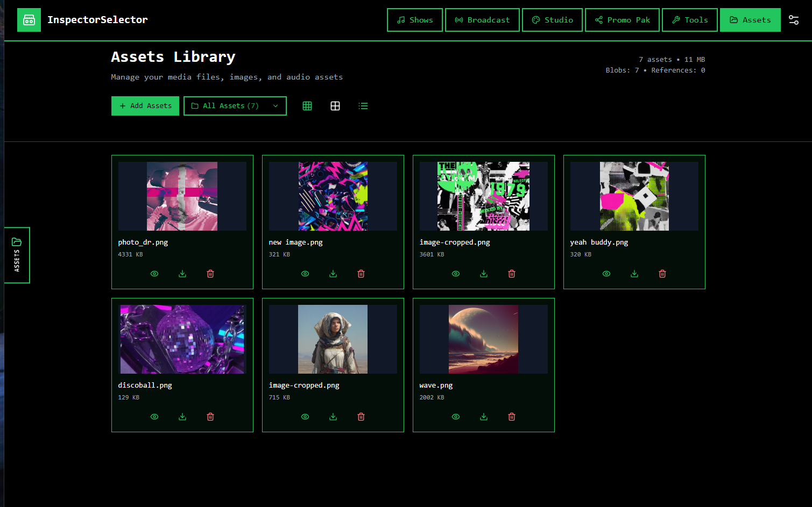View wave.png using its eye icon
The image size is (812, 507).
click(456, 417)
